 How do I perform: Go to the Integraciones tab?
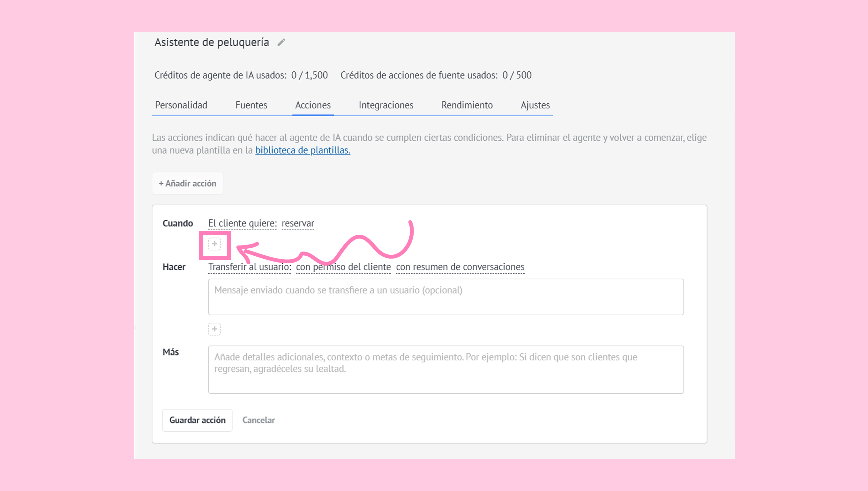tap(386, 105)
